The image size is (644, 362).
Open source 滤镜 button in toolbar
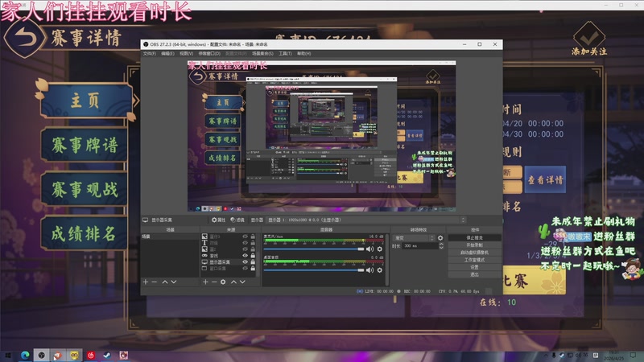coord(237,220)
